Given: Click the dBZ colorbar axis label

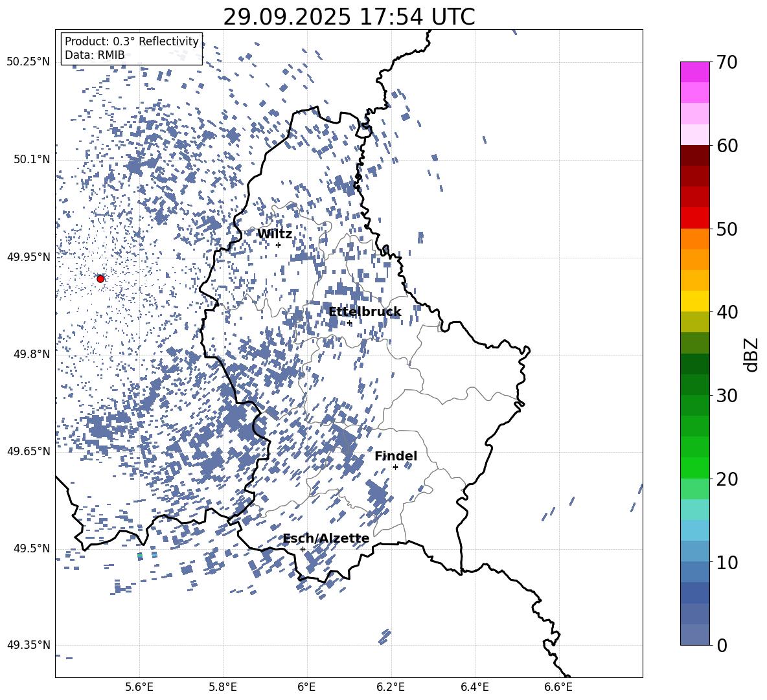Looking at the screenshot, I should 752,354.
